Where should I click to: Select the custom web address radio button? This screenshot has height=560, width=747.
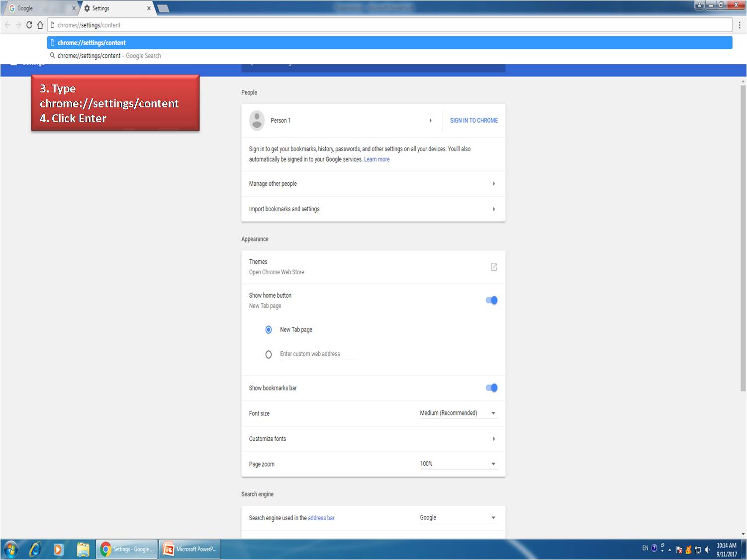[x=269, y=354]
